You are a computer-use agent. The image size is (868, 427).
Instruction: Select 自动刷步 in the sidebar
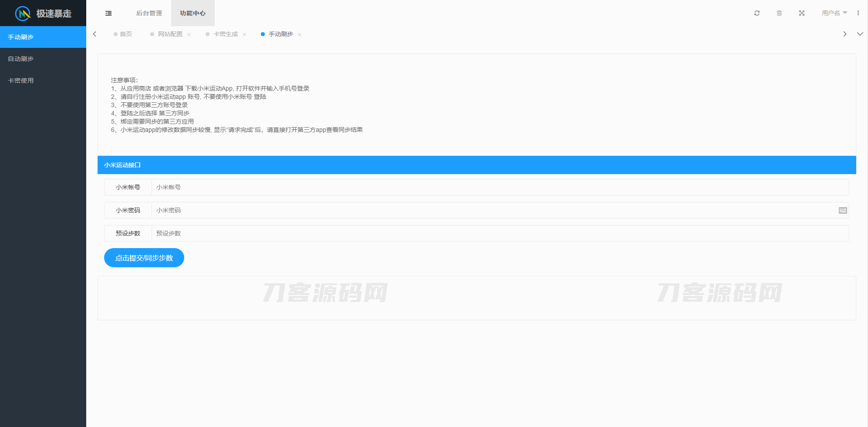(x=21, y=59)
